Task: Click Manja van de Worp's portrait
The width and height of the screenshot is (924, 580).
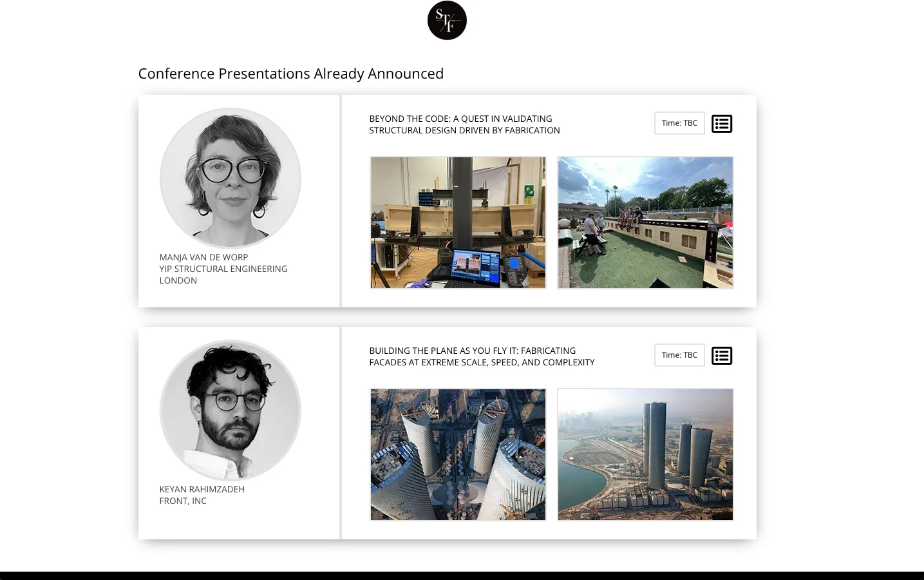Action: (231, 178)
